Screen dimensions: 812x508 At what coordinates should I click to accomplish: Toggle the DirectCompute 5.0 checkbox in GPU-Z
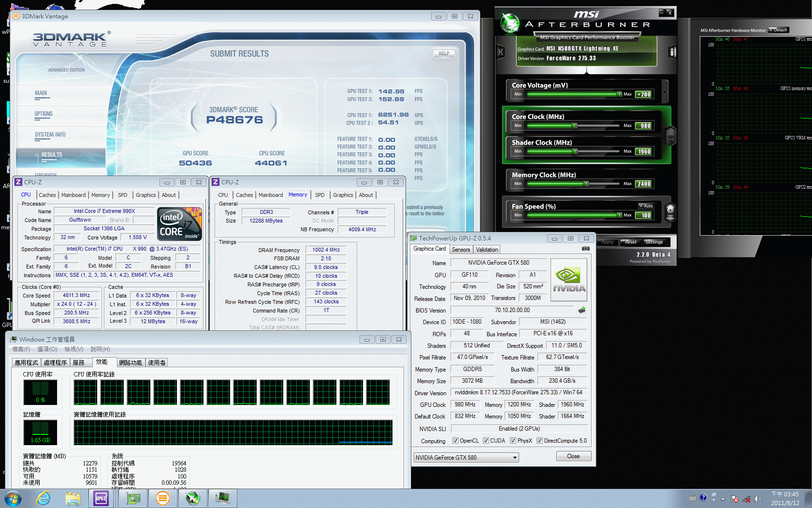tap(539, 441)
